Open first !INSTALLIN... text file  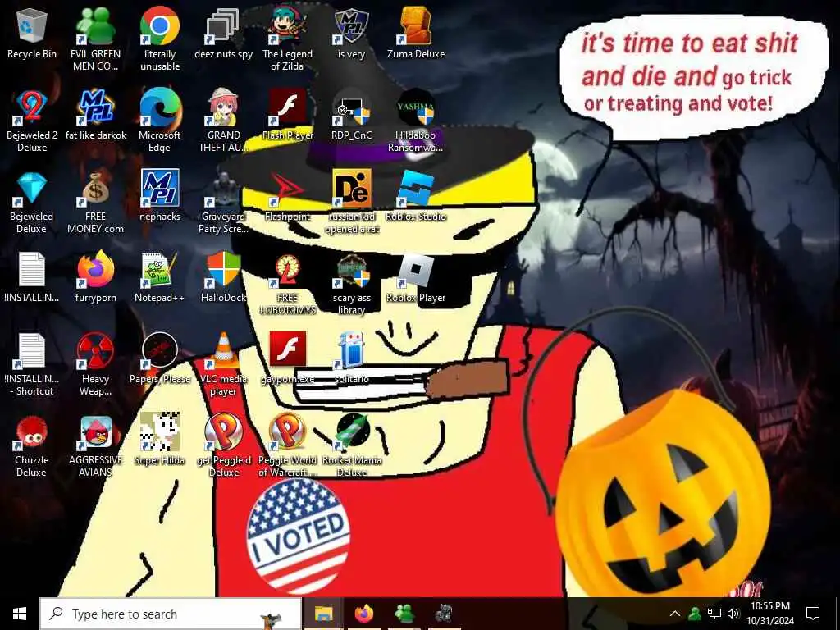[32, 277]
